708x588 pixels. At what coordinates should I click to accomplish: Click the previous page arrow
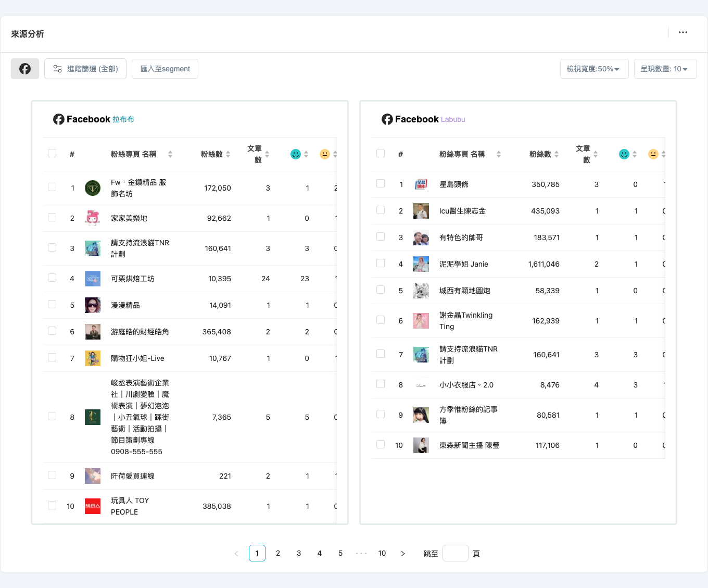(236, 553)
